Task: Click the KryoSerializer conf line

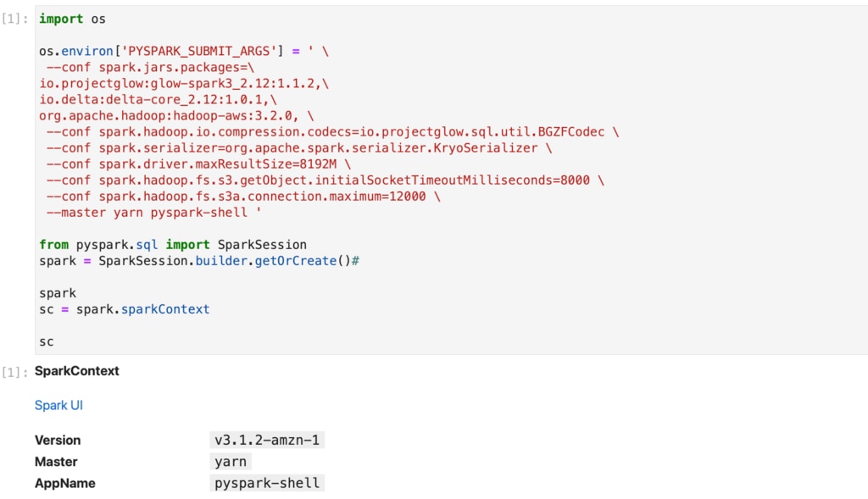Action: click(x=299, y=147)
